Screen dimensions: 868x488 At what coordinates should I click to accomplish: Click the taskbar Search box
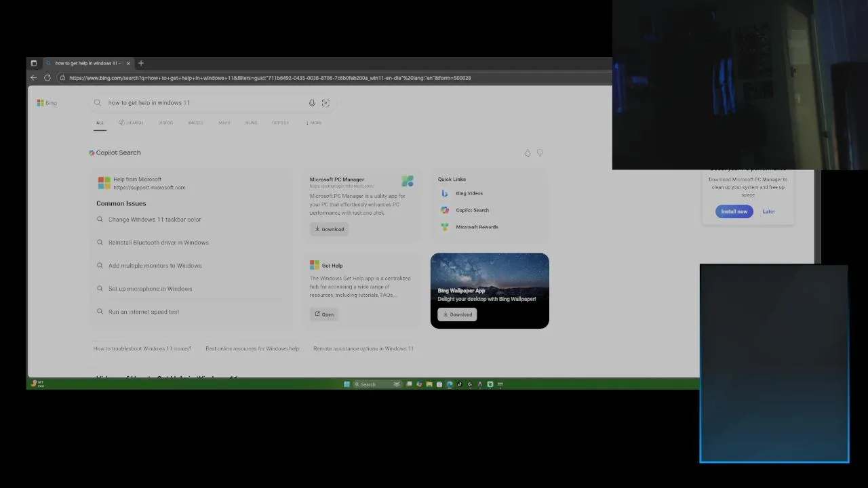click(377, 384)
